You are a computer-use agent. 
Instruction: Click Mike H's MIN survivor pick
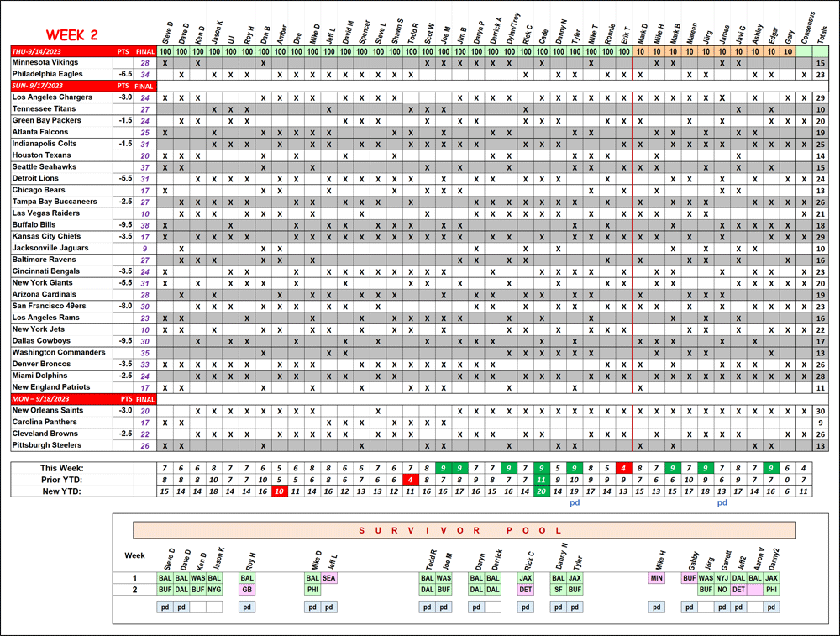656,578
